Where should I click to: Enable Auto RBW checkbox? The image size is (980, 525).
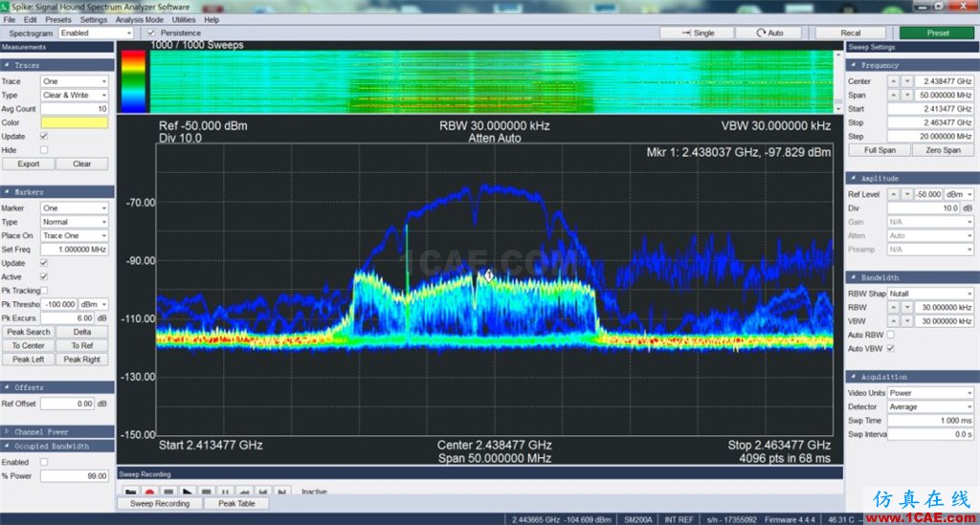(891, 335)
